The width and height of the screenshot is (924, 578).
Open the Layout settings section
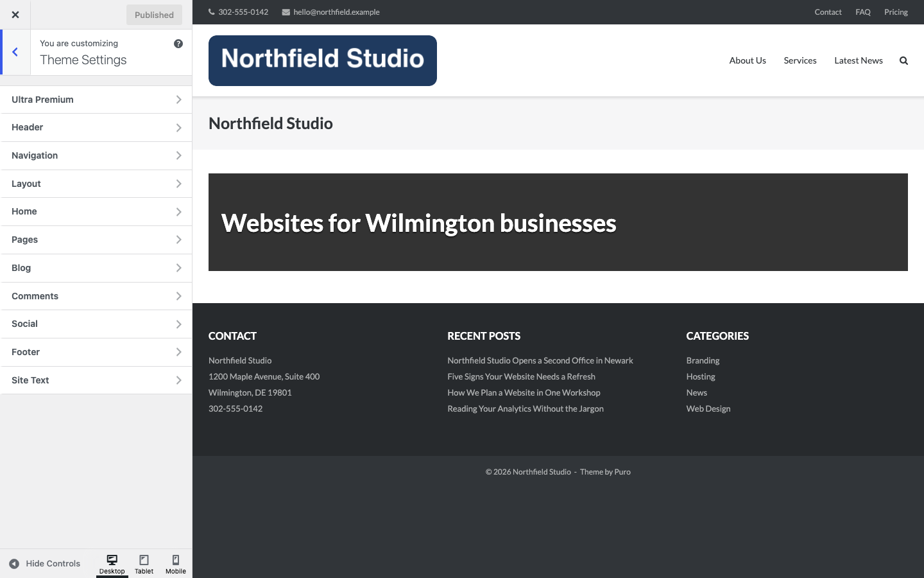[96, 184]
